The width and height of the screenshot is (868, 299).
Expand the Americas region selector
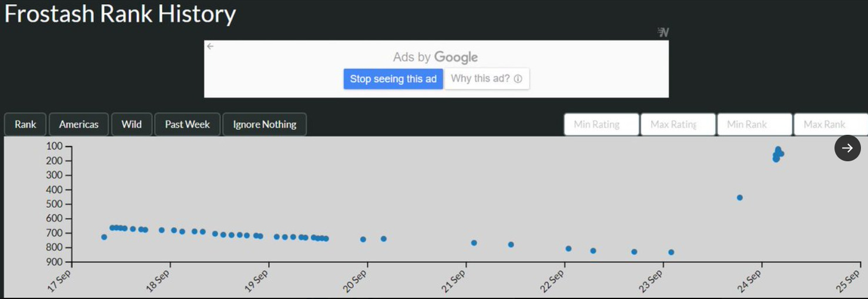(x=79, y=124)
